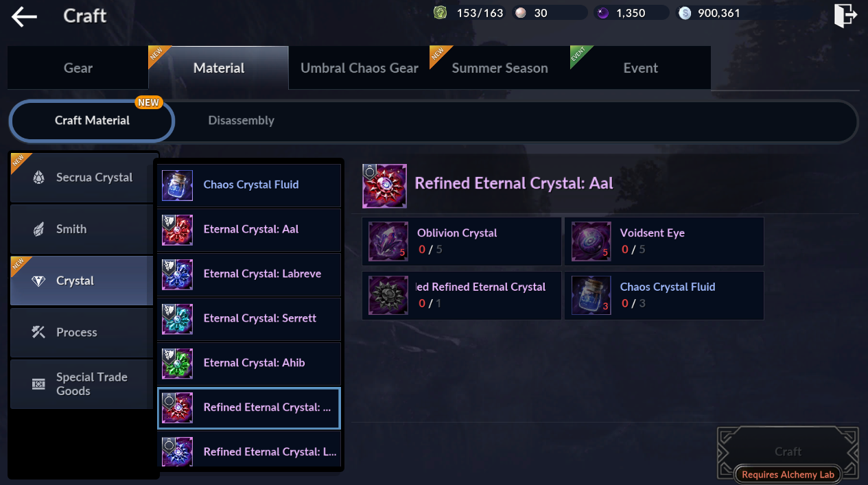Click the pearl currency icon
This screenshot has width=868, height=485.
tap(521, 13)
